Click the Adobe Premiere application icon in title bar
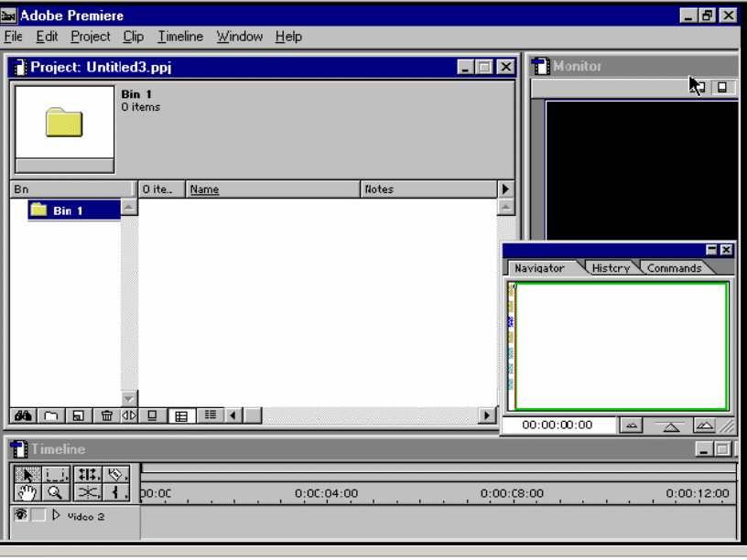Screen dimensions: 747x560 8,16
